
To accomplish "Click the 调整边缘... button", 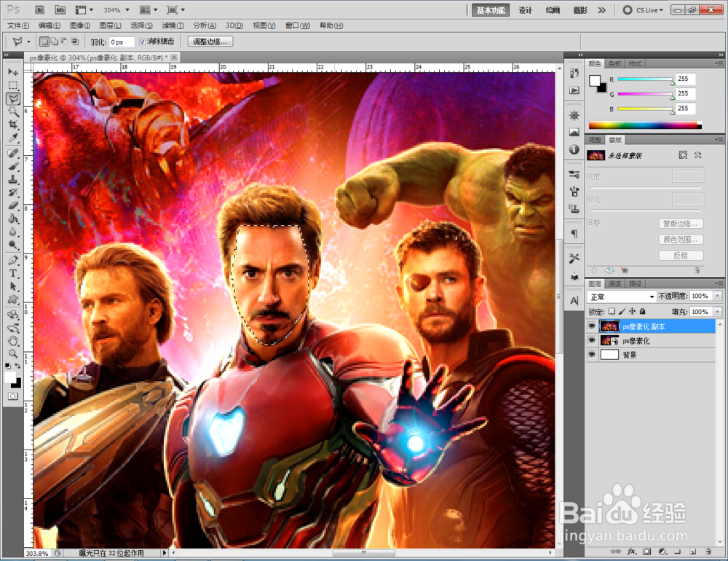I will click(x=210, y=42).
